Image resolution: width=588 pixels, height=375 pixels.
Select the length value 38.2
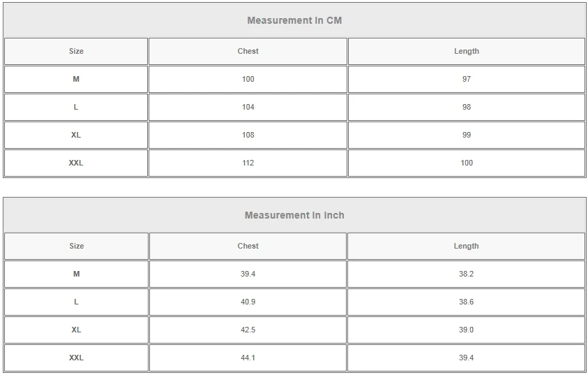[x=466, y=274]
